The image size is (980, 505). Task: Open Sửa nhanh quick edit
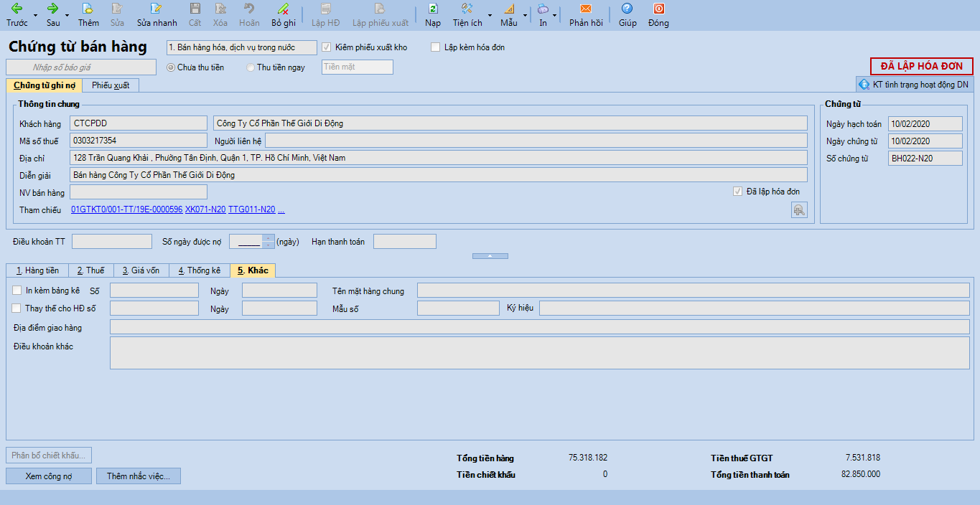pyautogui.click(x=157, y=14)
